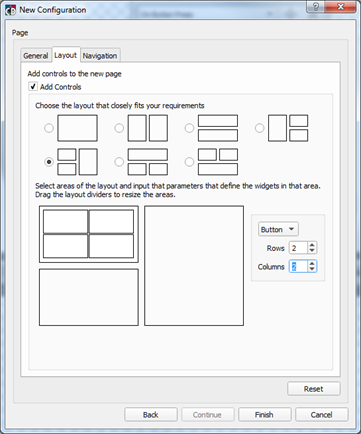This screenshot has height=434, width=361.
Task: Click the application icon in the title bar
Action: click(10, 10)
